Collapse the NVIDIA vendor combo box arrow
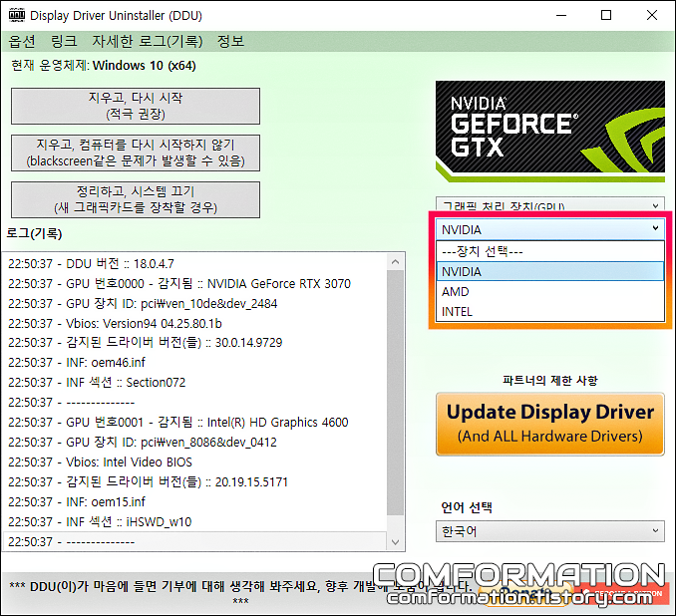The image size is (676, 616). pos(655,228)
